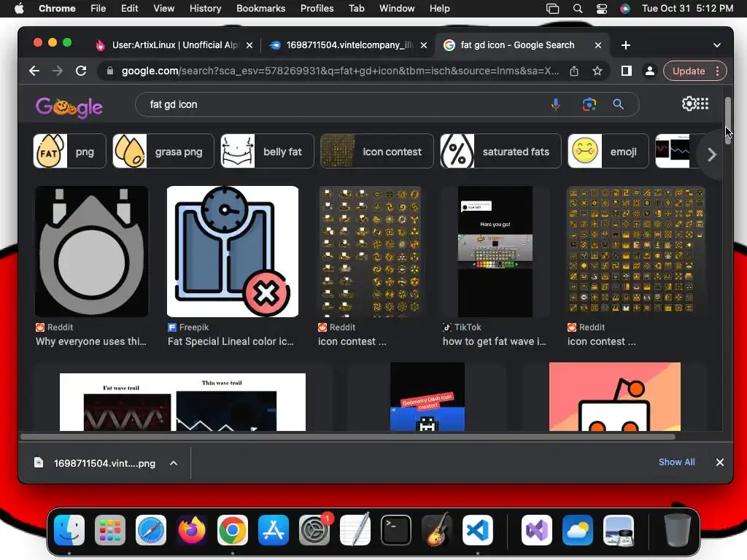Switch to 1698711504.vintelcompany tab
This screenshot has height=560, width=747.
tap(348, 45)
